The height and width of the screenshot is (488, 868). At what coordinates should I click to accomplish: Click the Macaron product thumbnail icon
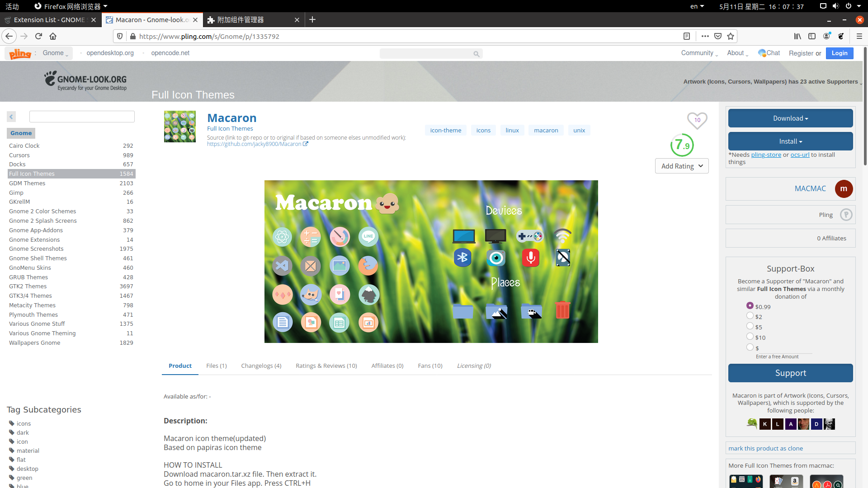(179, 127)
